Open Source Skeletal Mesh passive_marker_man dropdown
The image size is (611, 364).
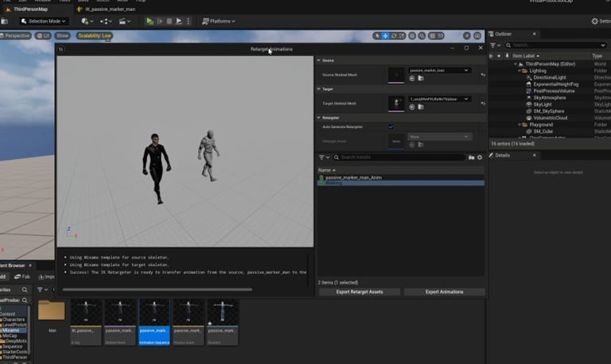click(x=439, y=70)
